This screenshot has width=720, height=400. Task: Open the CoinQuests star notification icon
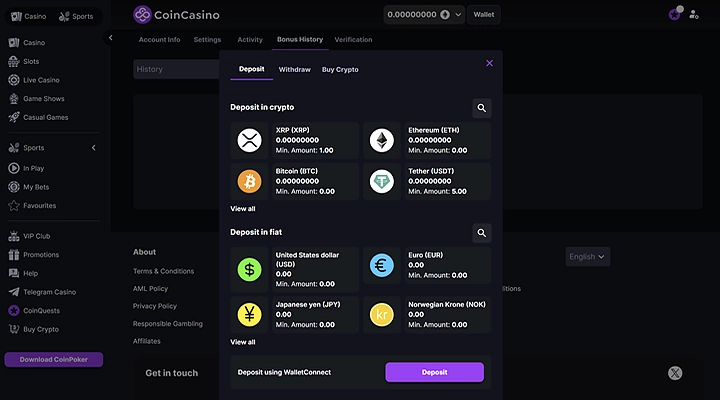(675, 14)
